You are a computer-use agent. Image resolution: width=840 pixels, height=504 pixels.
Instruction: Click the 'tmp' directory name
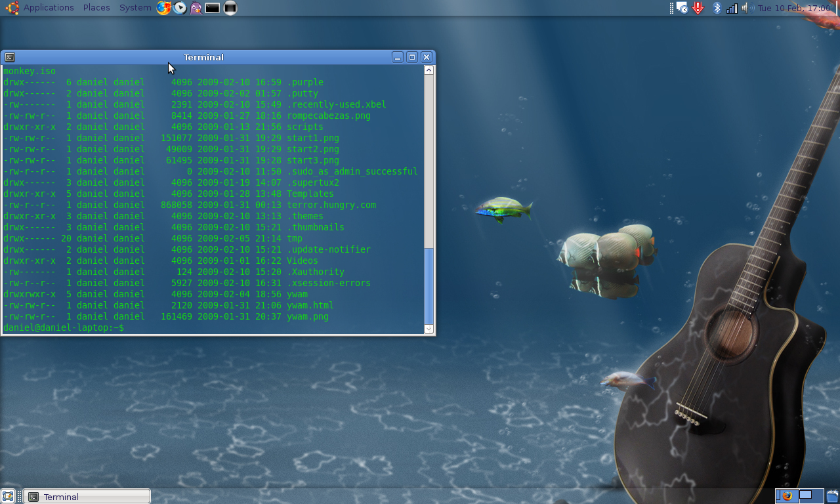click(x=295, y=238)
